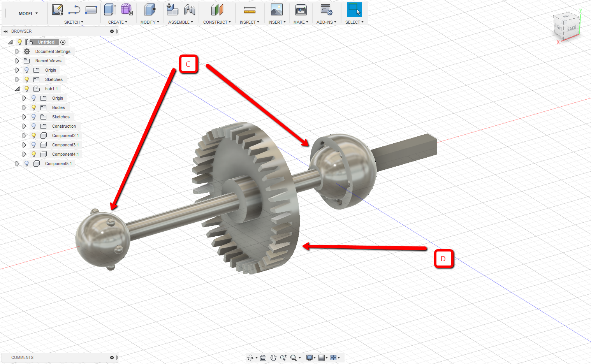Click the Create Sketch icon

click(x=58, y=10)
